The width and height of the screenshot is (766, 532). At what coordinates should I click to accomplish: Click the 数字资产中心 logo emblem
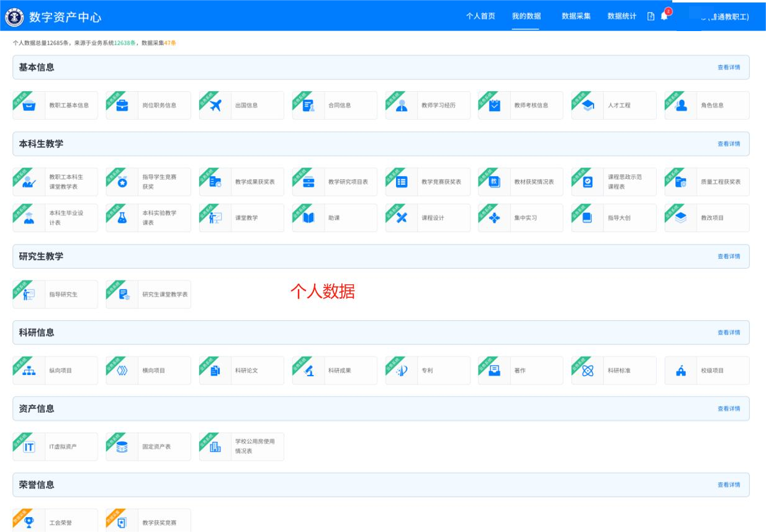(x=13, y=17)
